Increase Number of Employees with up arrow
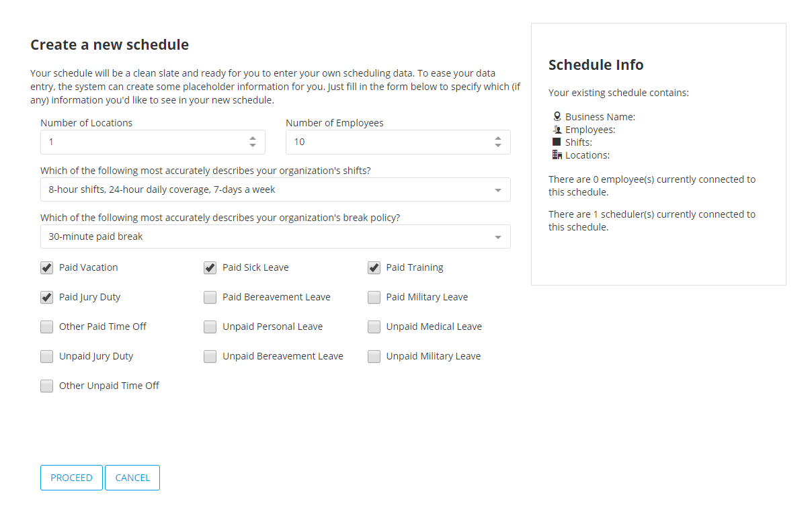Image resolution: width=812 pixels, height=518 pixels. pyautogui.click(x=498, y=138)
